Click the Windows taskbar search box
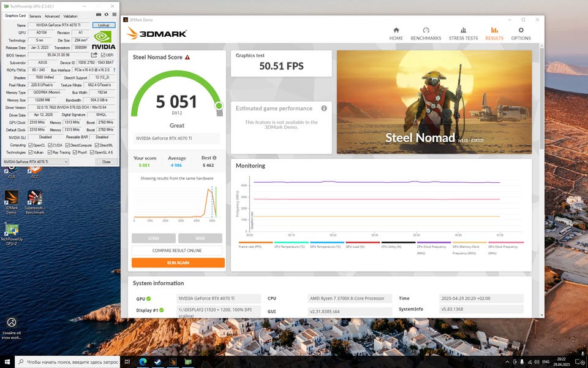This screenshot has width=588, height=368. coord(67,362)
